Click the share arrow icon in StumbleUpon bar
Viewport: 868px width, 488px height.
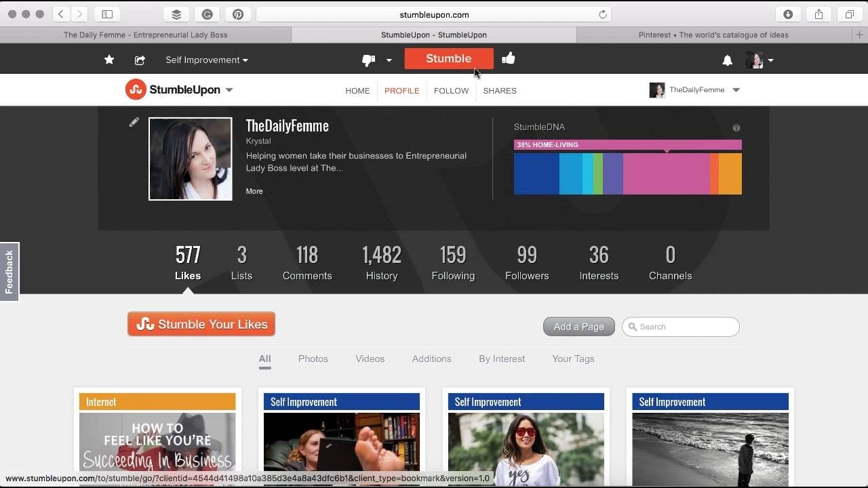click(140, 60)
